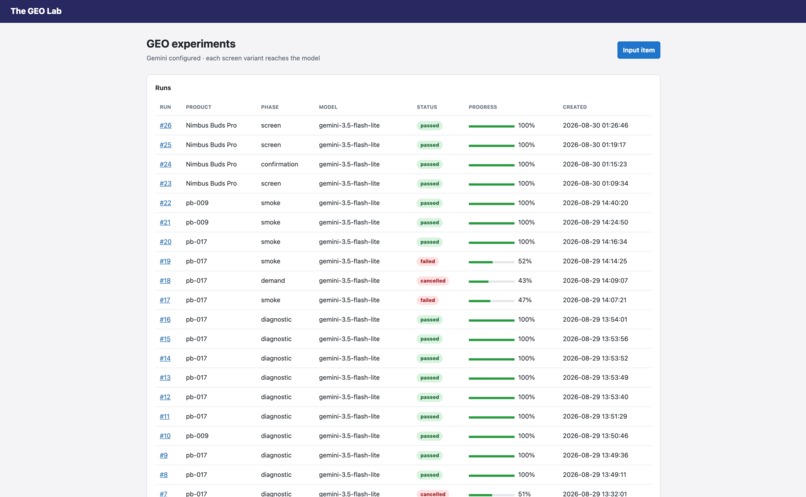Click 100% progress value in run #23 row
The image size is (806, 497).
point(526,183)
